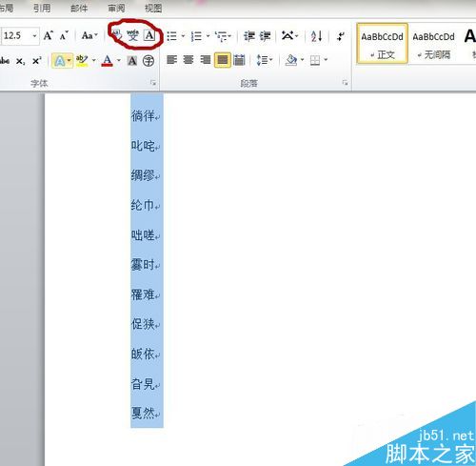Apply Text Effects to the selection

[x=59, y=61]
